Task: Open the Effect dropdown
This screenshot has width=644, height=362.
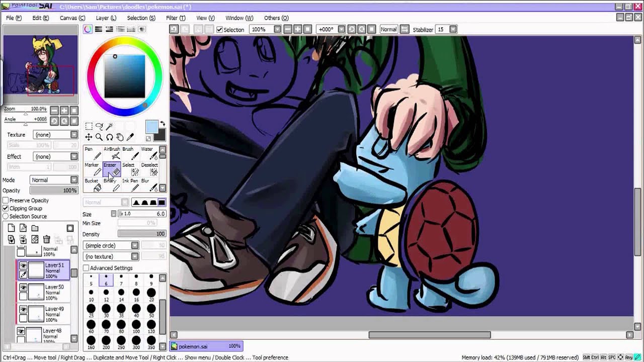Action: (56, 156)
